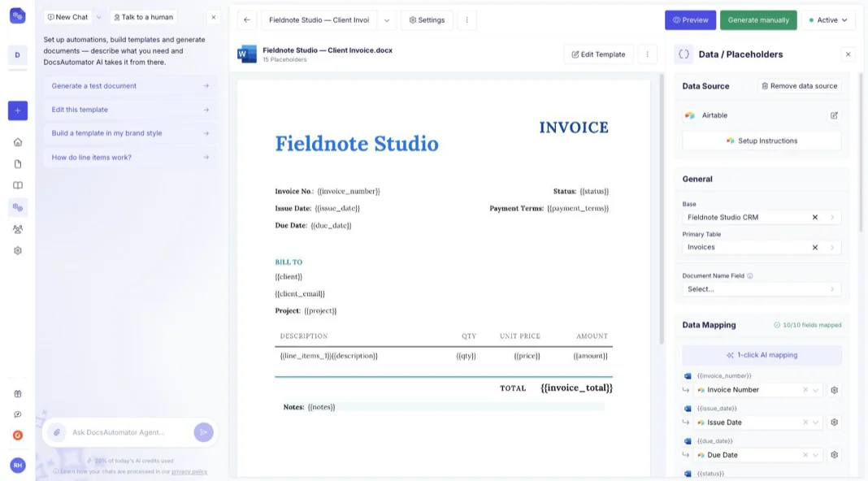Choose Generate a test document suggestion
868x481 pixels.
tap(130, 86)
